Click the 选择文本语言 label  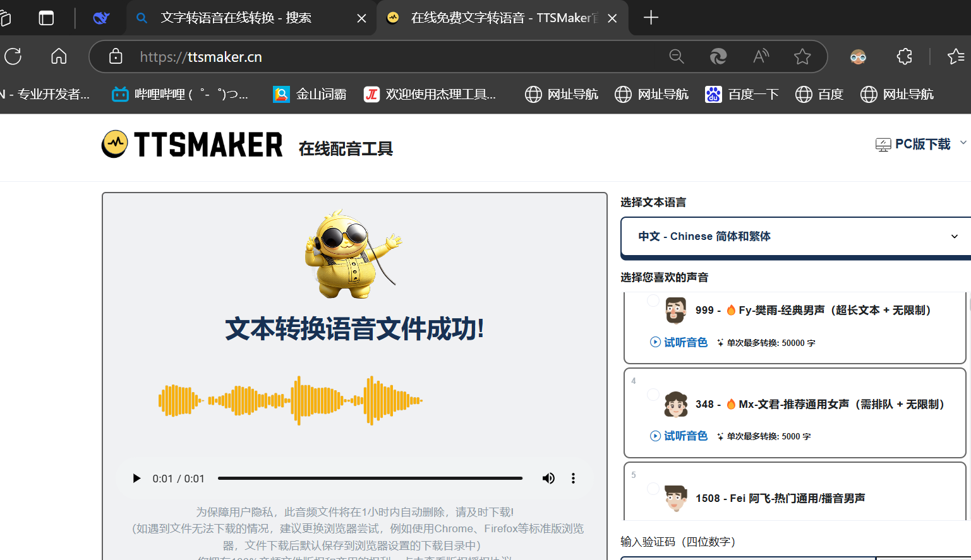click(x=653, y=202)
